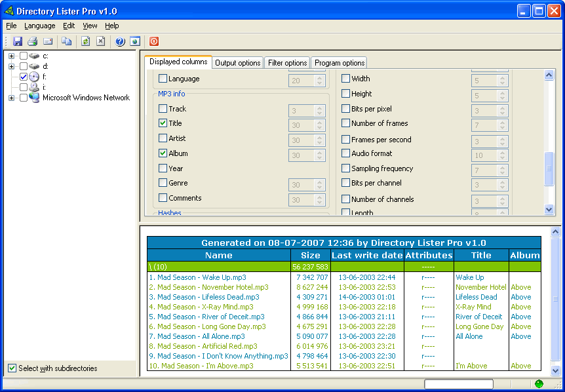The image size is (565, 392).
Task: Open Help with the blue question mark icon
Action: [x=120, y=41]
